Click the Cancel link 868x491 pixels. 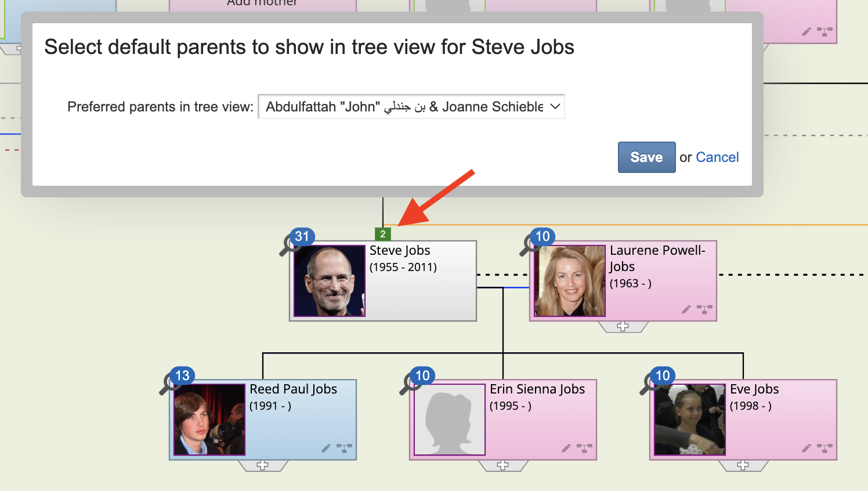[x=717, y=157]
